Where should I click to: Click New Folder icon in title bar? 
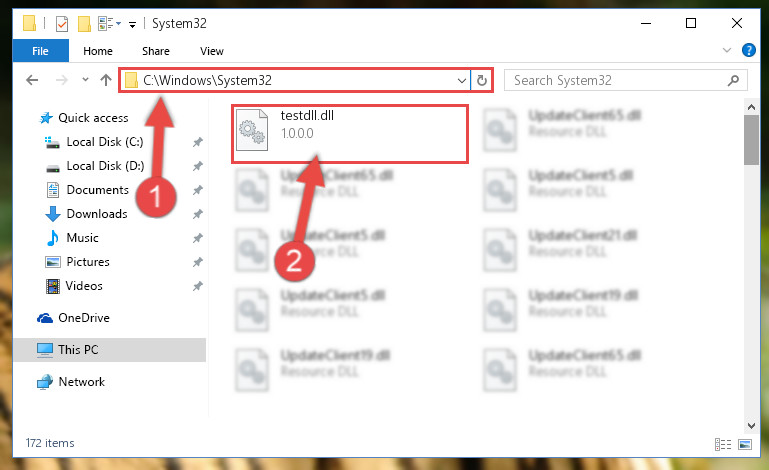tap(84, 23)
